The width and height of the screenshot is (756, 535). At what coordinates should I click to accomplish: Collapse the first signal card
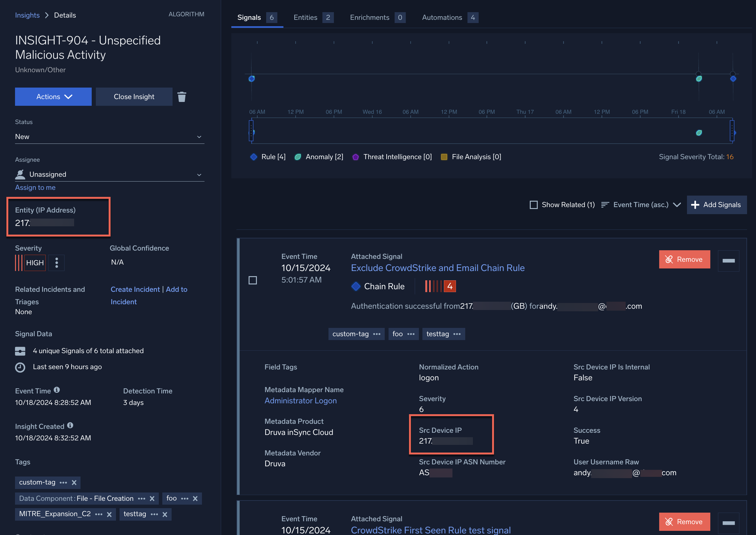(728, 260)
